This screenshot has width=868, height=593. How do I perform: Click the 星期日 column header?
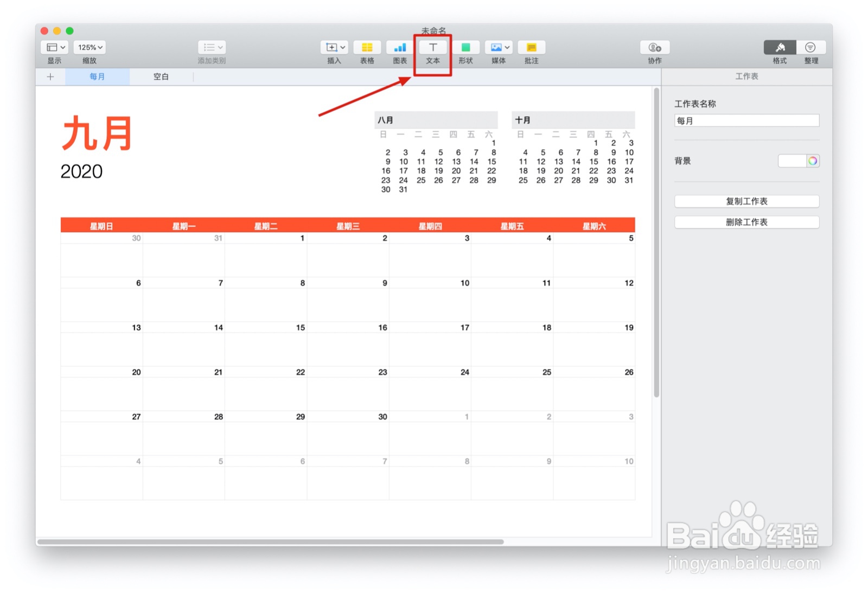(101, 226)
